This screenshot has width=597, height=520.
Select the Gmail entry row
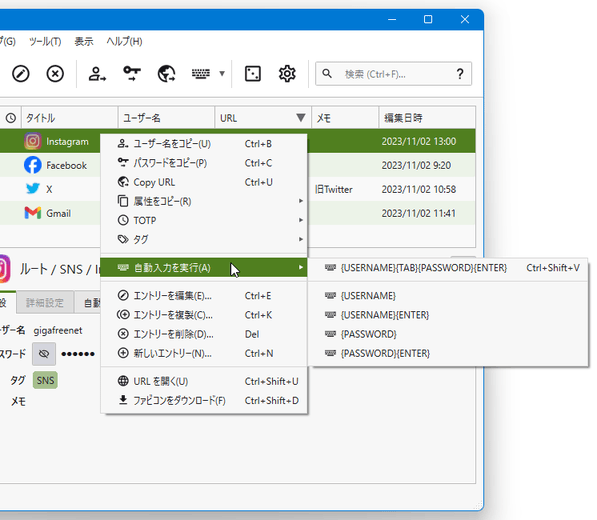[238, 213]
